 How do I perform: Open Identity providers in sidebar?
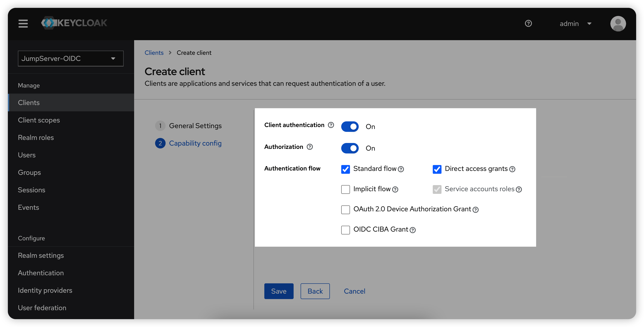pyautogui.click(x=45, y=290)
